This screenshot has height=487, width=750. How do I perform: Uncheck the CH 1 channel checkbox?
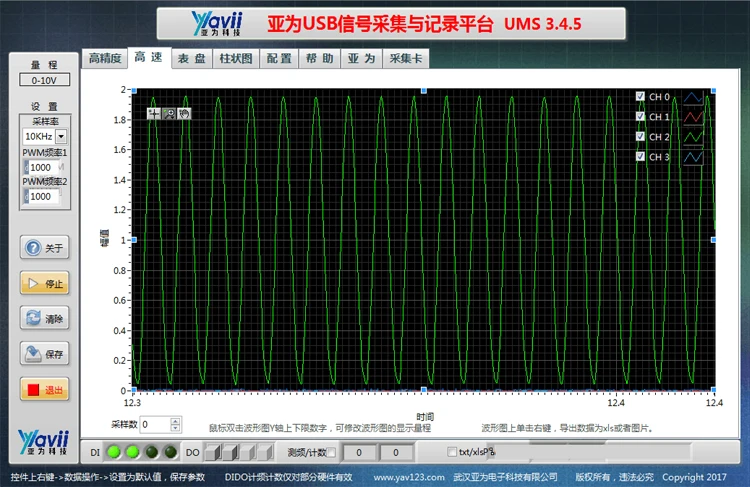coord(640,117)
